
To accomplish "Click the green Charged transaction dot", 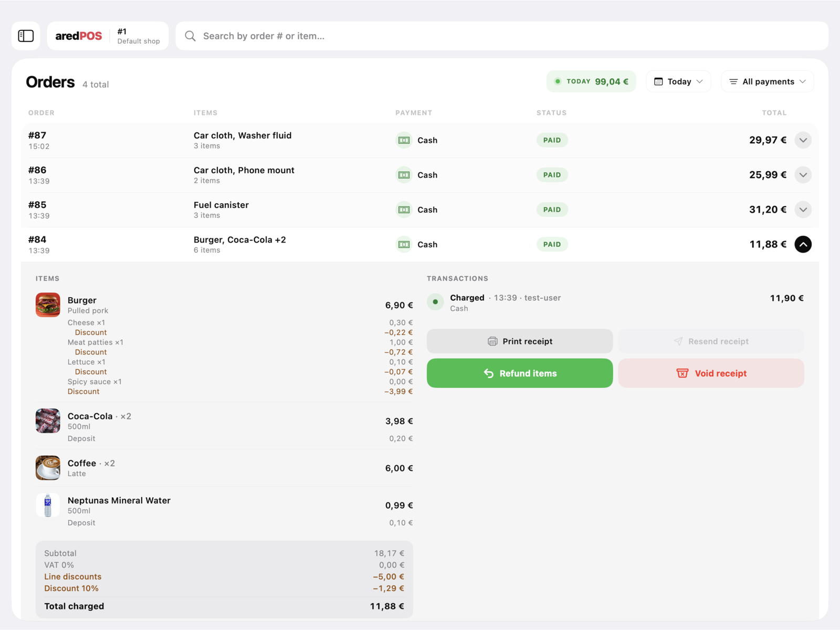I will [435, 302].
